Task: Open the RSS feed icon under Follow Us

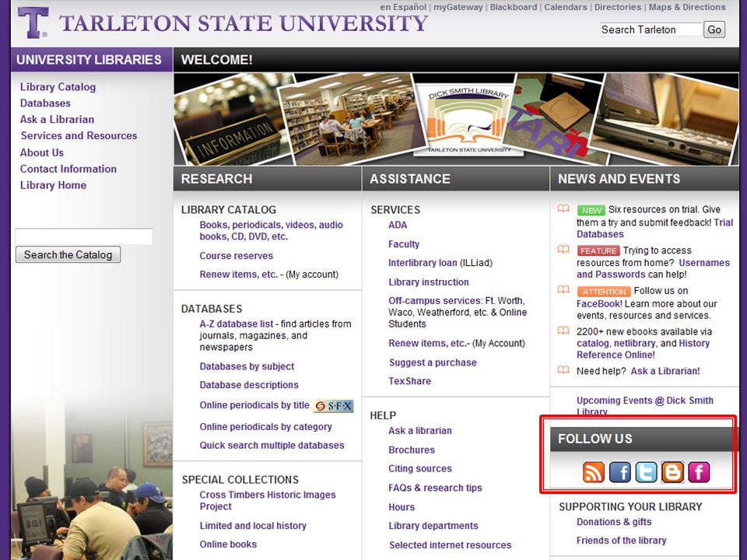Action: coord(593,472)
